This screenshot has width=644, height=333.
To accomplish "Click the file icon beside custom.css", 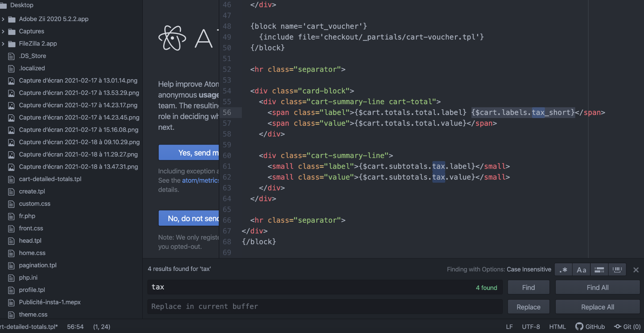I will 11,204.
